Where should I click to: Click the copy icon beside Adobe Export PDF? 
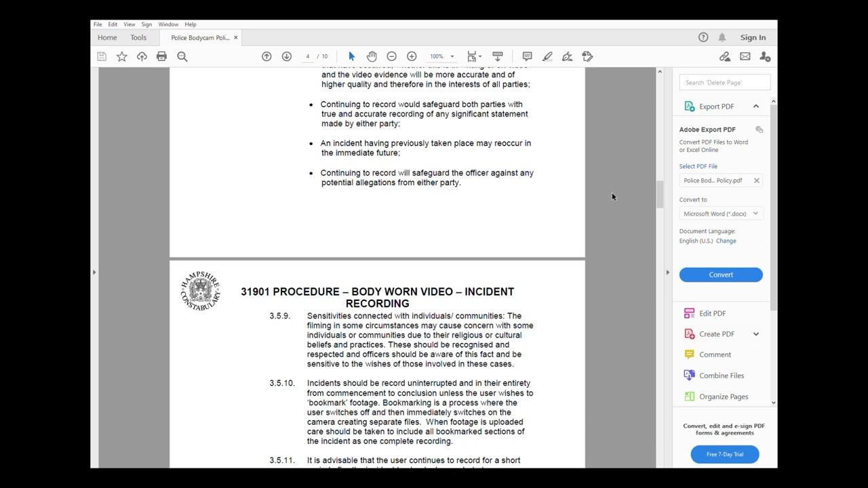(759, 129)
